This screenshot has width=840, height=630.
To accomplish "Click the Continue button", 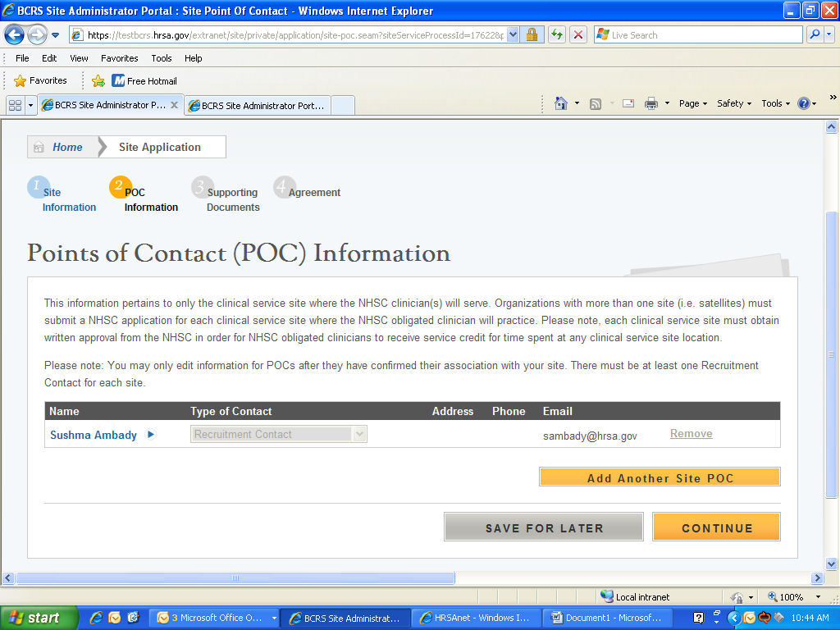I will click(x=716, y=527).
